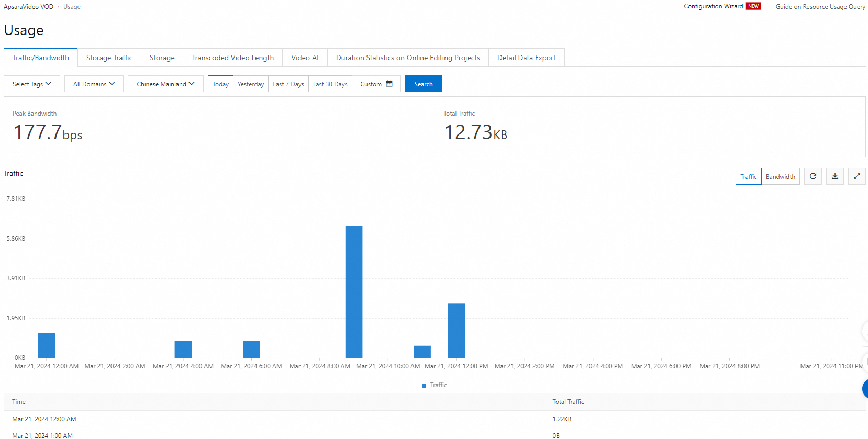Switch chart view to Traffic
This screenshot has height=439, width=868.
click(749, 176)
